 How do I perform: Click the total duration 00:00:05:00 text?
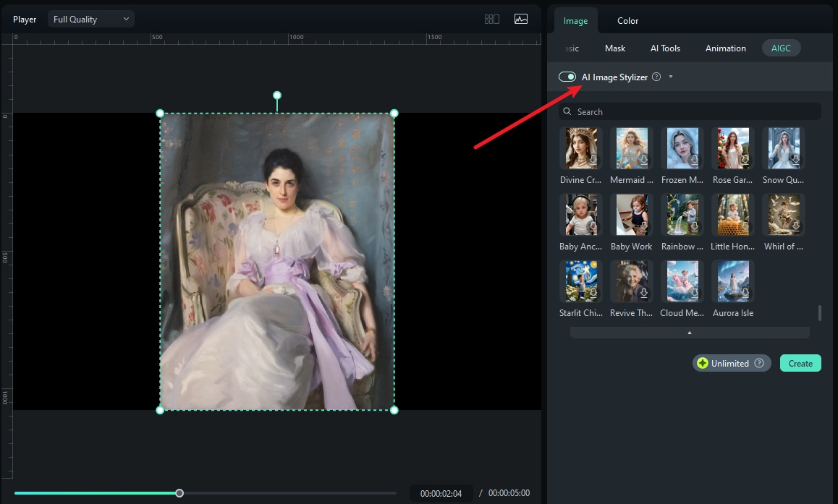tap(509, 492)
